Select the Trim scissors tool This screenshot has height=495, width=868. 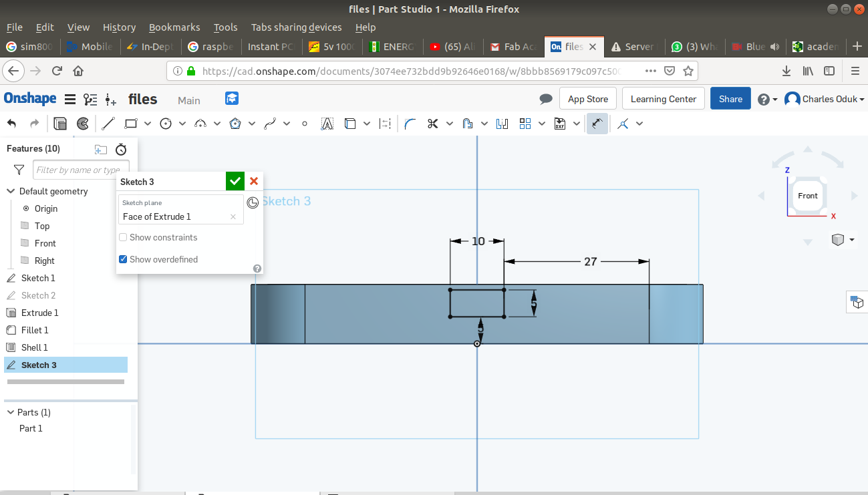tap(433, 124)
